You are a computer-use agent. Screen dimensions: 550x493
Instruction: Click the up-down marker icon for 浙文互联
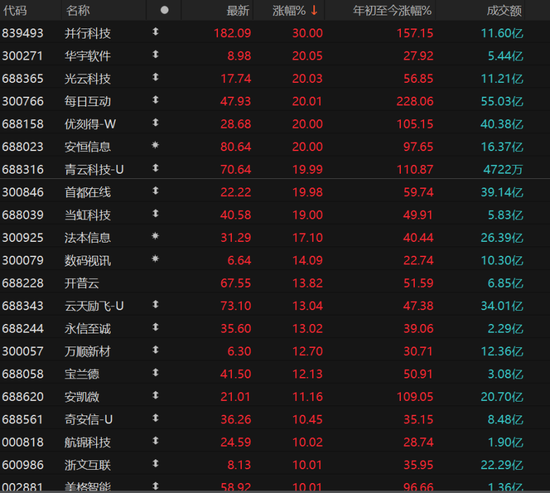[x=155, y=464]
